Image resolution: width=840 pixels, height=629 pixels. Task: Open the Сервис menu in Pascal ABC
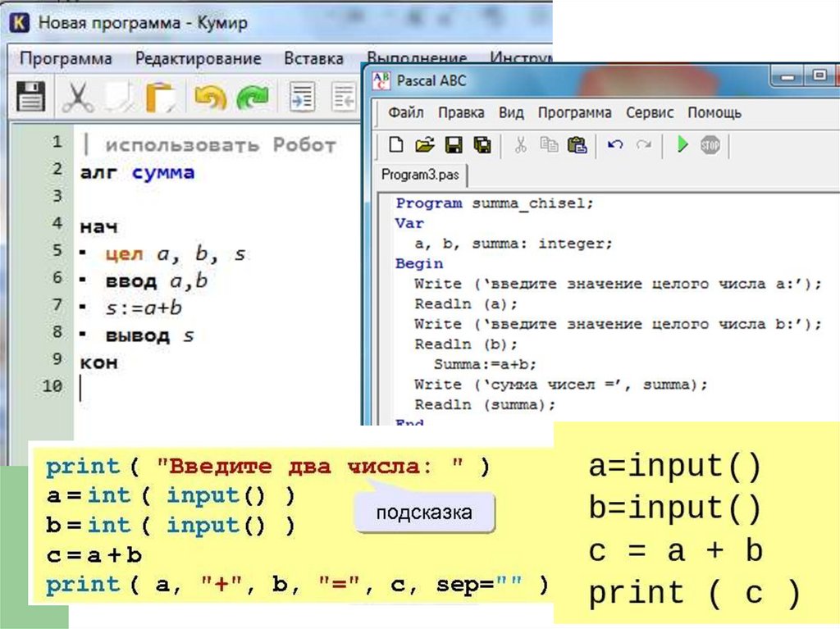tap(650, 113)
